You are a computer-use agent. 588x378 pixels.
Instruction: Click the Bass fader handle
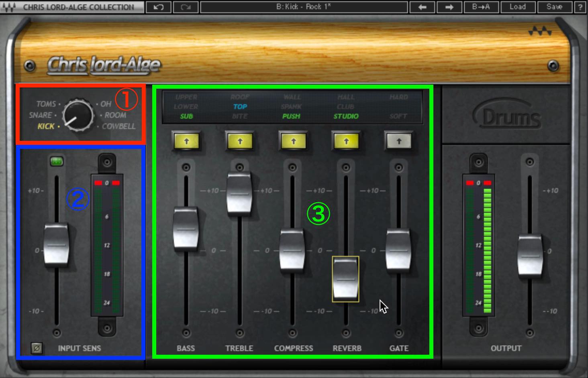(186, 228)
